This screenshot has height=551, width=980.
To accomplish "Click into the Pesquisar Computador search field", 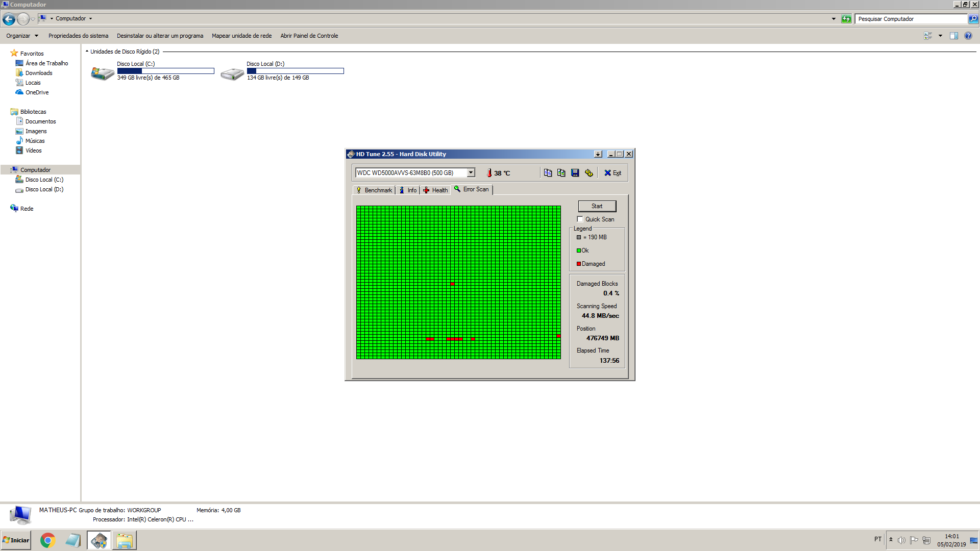I will click(x=911, y=19).
